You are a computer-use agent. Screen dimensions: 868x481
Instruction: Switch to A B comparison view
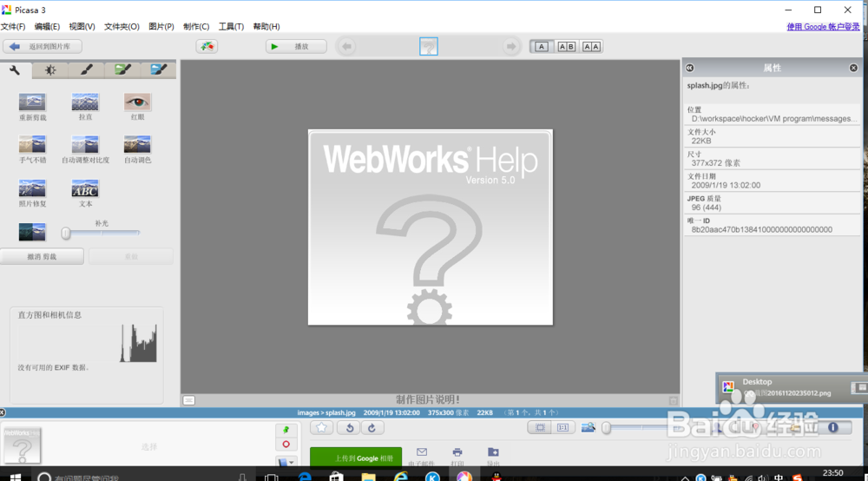tap(566, 47)
